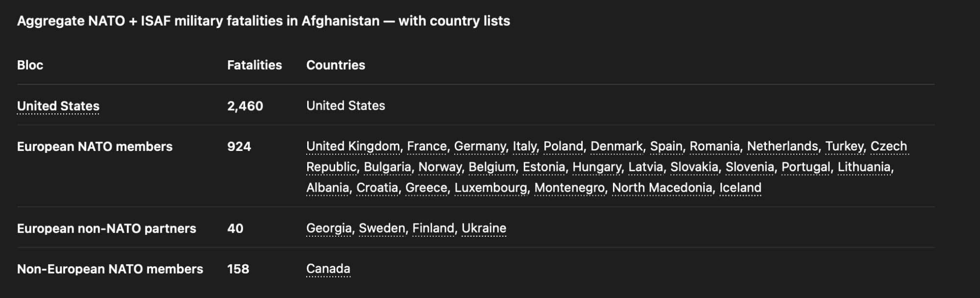Screen dimensions: 980x298
Task: Click the United States bloc link
Action: [x=58, y=106]
